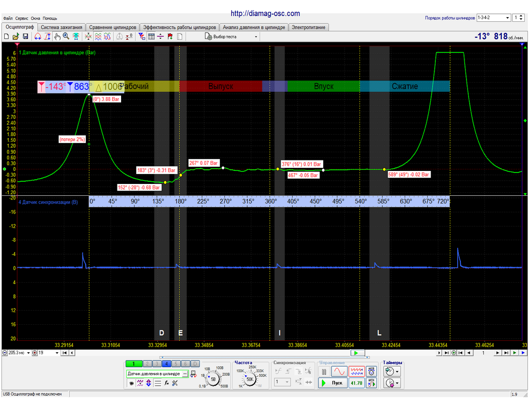Select the horizontal measurement arc tool
The image size is (532, 399).
(37, 36)
